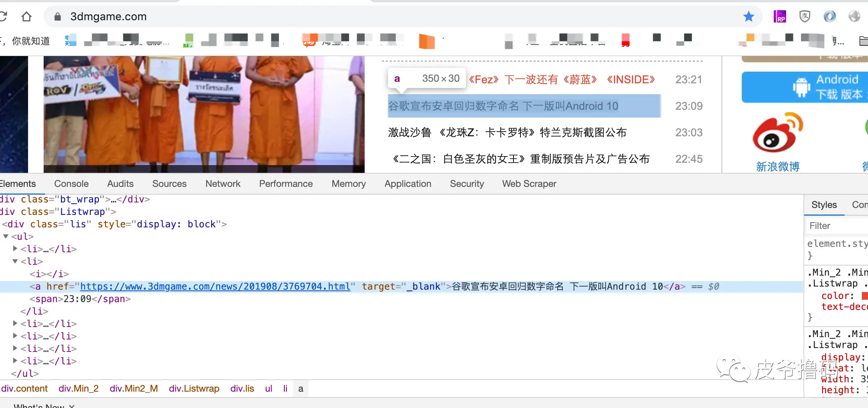Click the monks photo thumbnail
The image size is (868, 408).
tap(204, 114)
